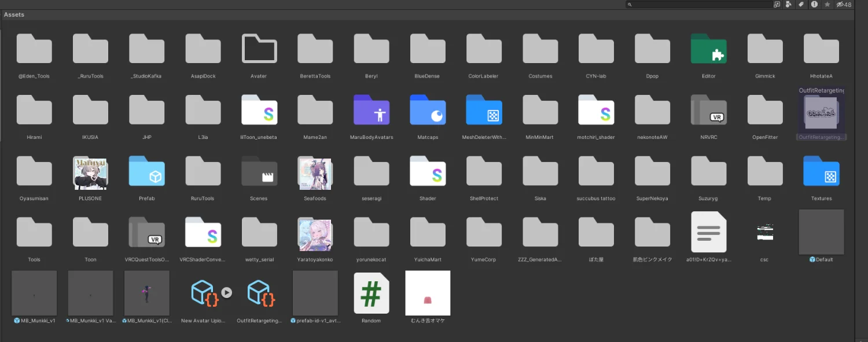Select the OutfitRetargeting scriptable object asset

259,293
